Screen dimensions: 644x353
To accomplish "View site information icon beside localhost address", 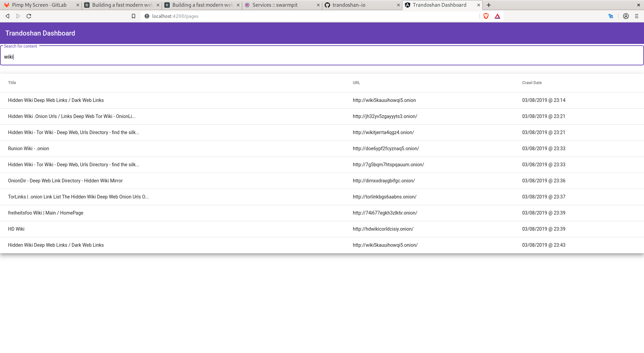I will (x=147, y=16).
